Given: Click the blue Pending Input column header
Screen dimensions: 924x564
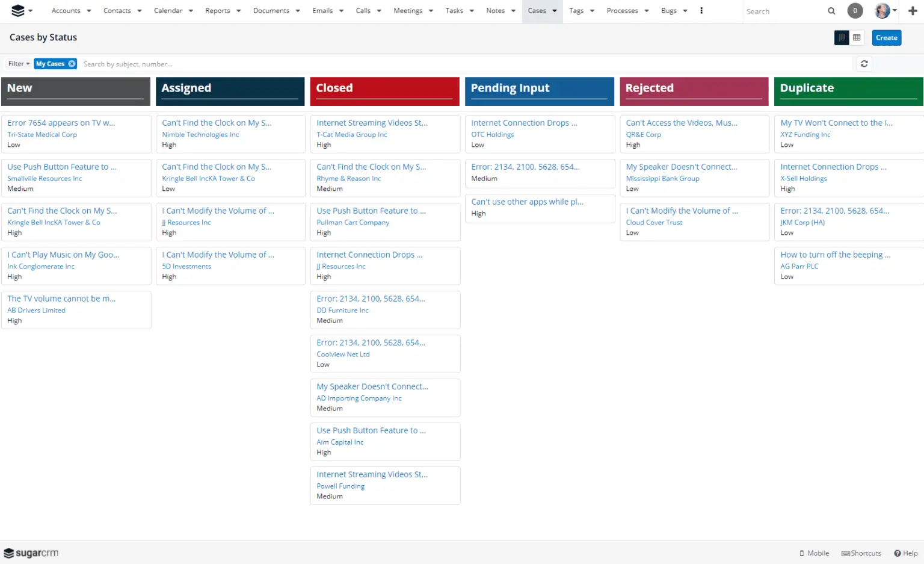Looking at the screenshot, I should (x=539, y=91).
